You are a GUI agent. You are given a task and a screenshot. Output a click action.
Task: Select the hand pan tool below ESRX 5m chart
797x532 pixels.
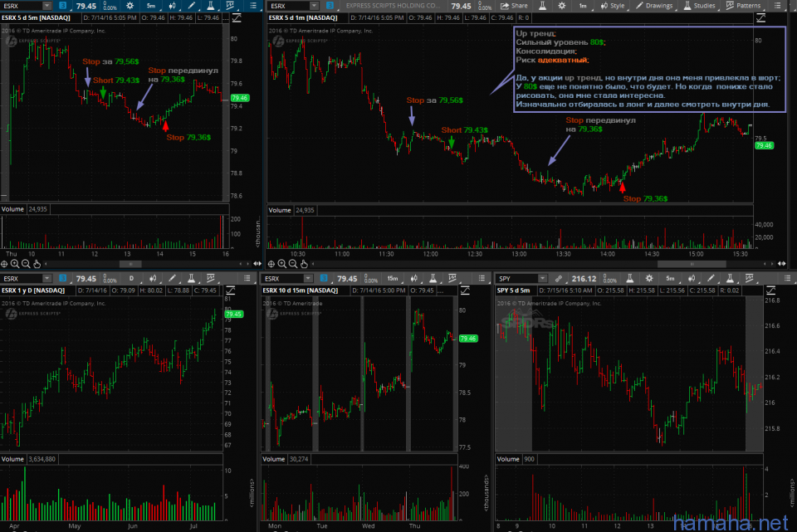pyautogui.click(x=37, y=264)
